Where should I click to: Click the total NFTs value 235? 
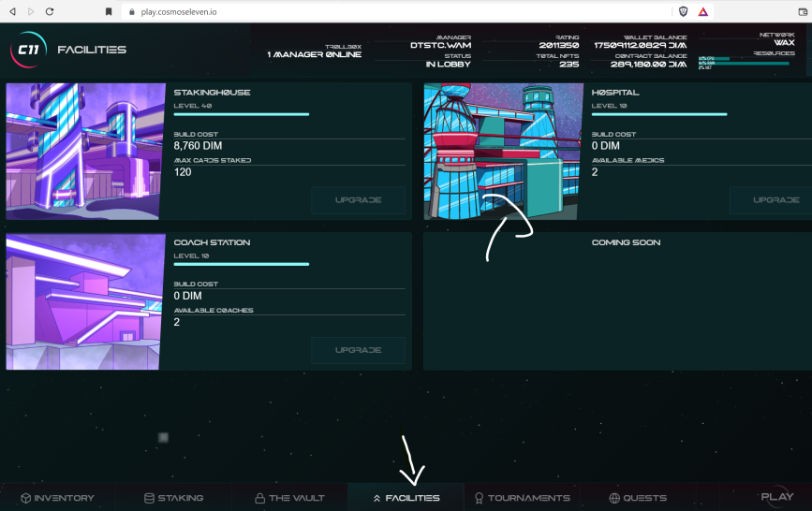click(569, 65)
